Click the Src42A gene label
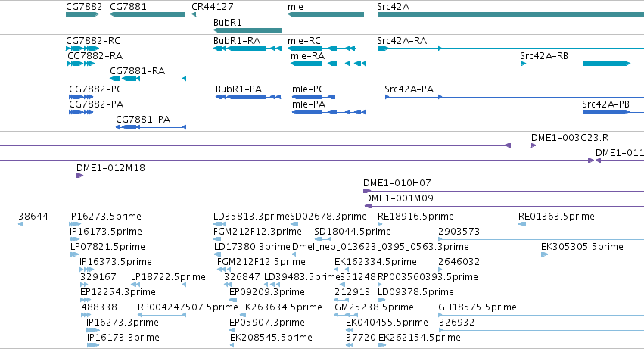The width and height of the screenshot is (644, 349). (393, 7)
